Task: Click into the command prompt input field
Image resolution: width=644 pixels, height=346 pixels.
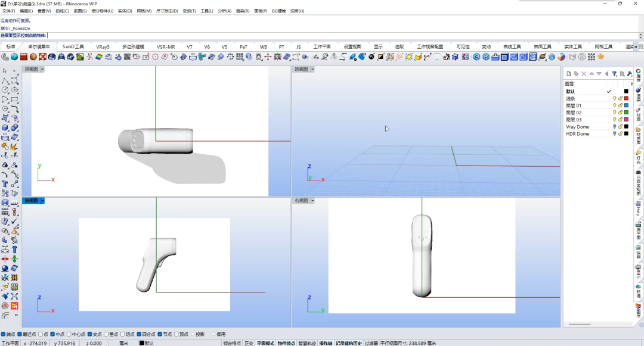Action: (x=342, y=36)
